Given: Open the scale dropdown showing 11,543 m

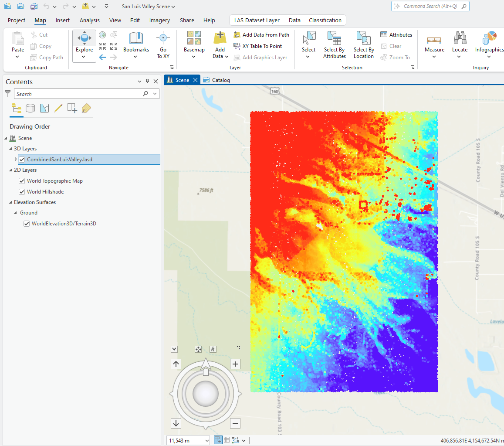Looking at the screenshot, I should coord(206,440).
